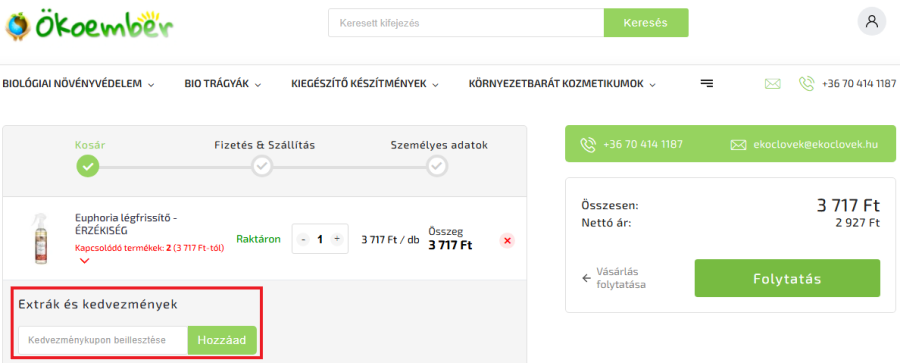Click the Fizetés & Szállítás step circle
Viewport: 900px width, 363px height.
[262, 167]
